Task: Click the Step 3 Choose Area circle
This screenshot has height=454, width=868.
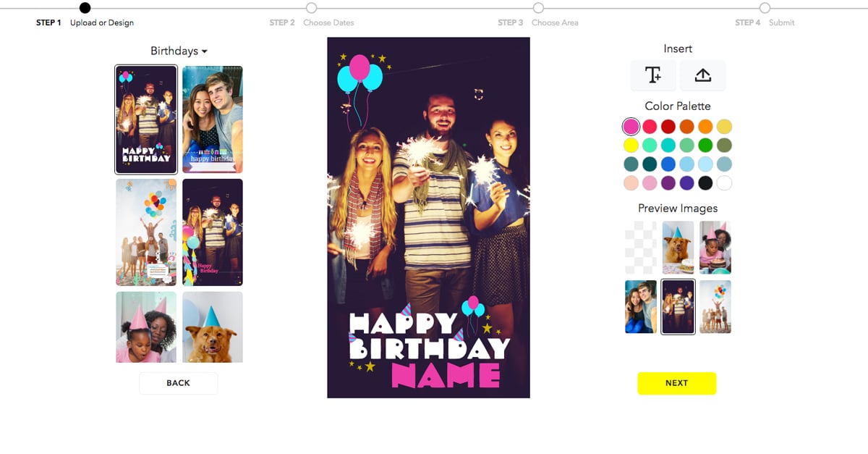Action: tap(538, 8)
